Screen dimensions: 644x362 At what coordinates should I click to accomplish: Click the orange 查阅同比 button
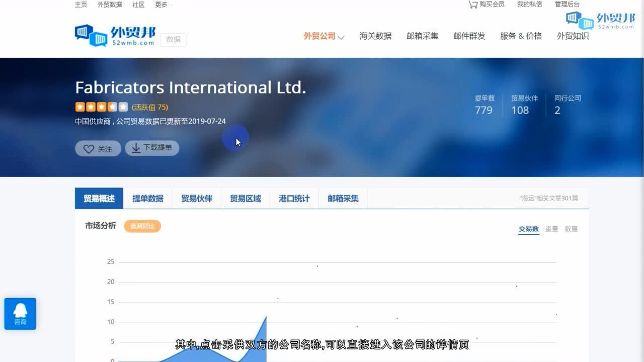coord(142,226)
